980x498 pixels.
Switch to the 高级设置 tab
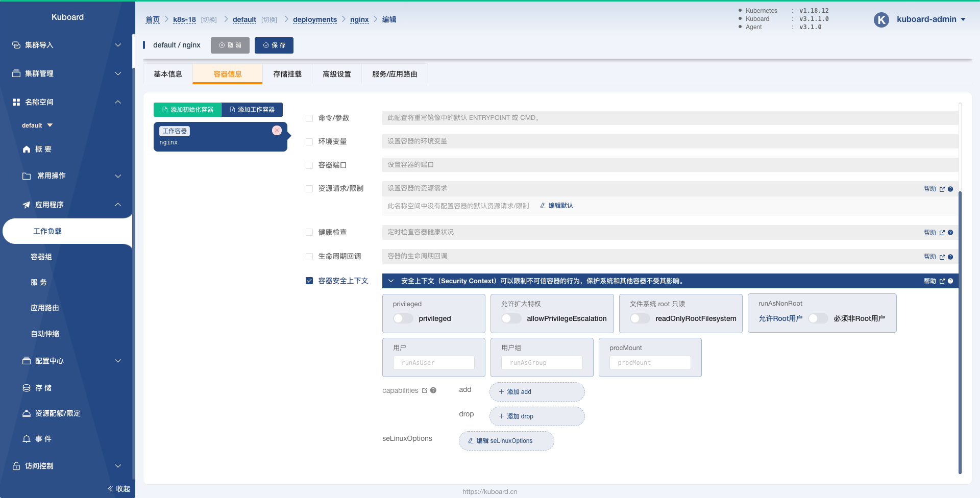pos(337,74)
